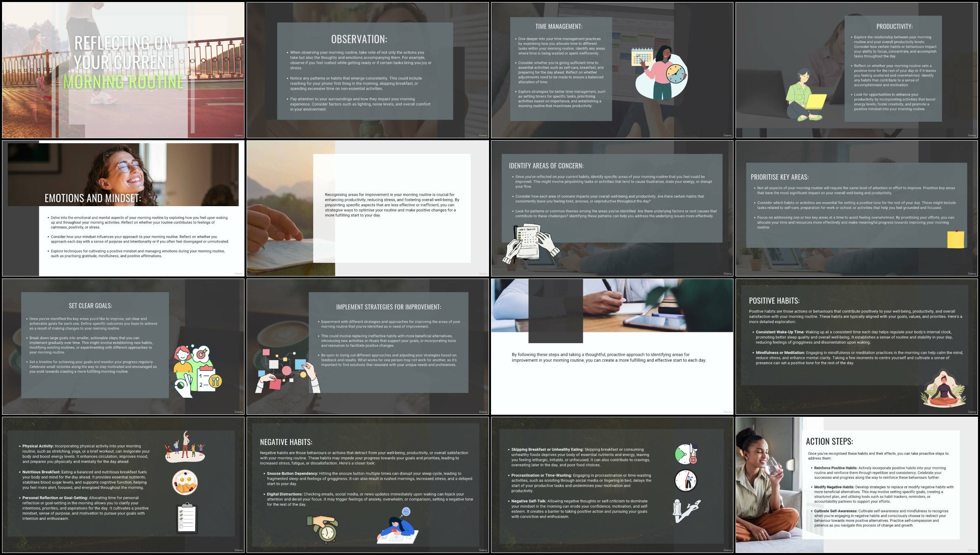Click the hands with flowchart illustration
This screenshot has height=555, width=980.
(x=286, y=371)
